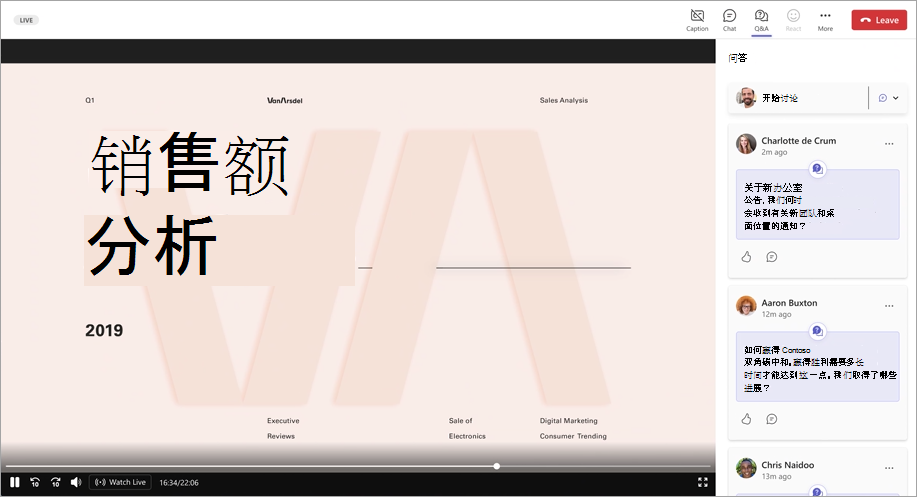Select the Chris Naidoo name
Viewport: 917px width, 497px height.
click(787, 465)
